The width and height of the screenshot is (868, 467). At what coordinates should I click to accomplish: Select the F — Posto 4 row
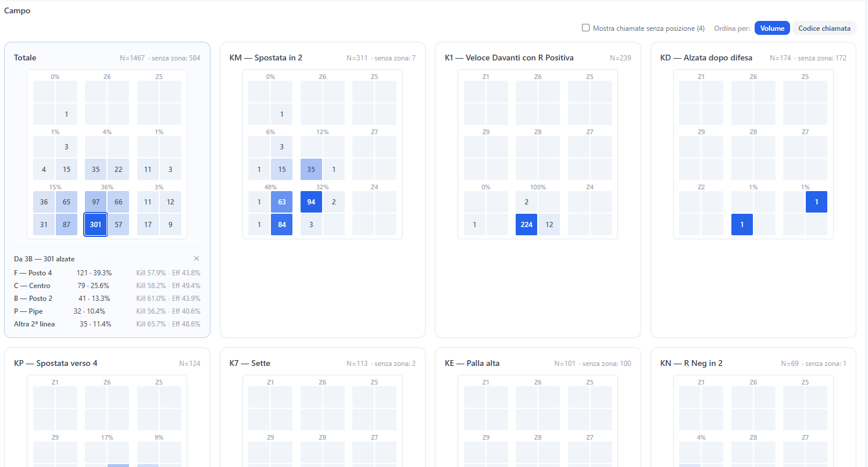[x=107, y=272]
